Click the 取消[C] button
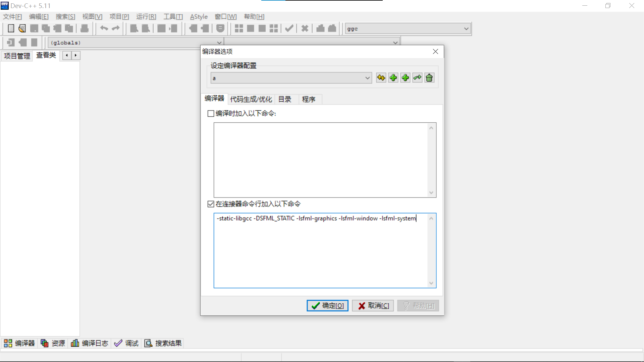Viewport: 644px width, 362px height. [x=373, y=305]
